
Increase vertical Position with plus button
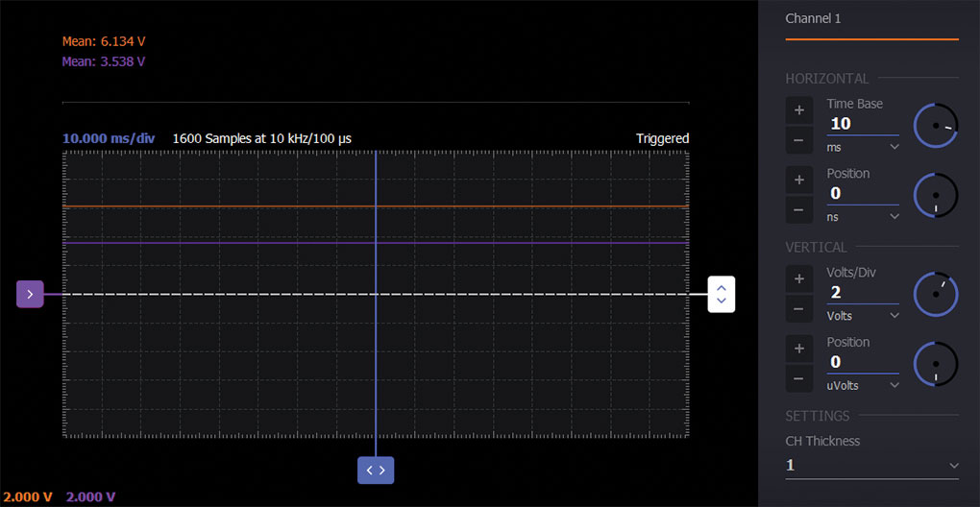point(798,349)
